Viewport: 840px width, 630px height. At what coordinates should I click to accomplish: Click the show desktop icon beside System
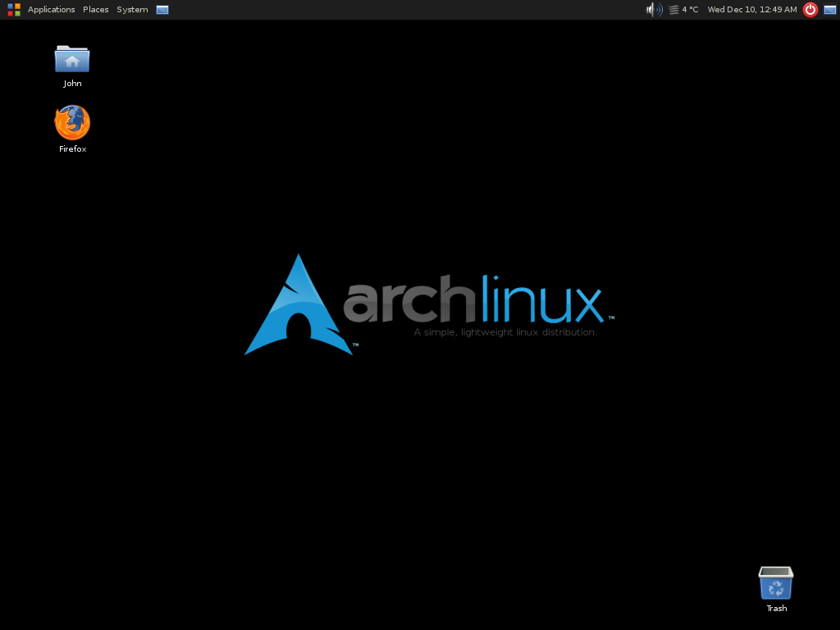[x=162, y=10]
